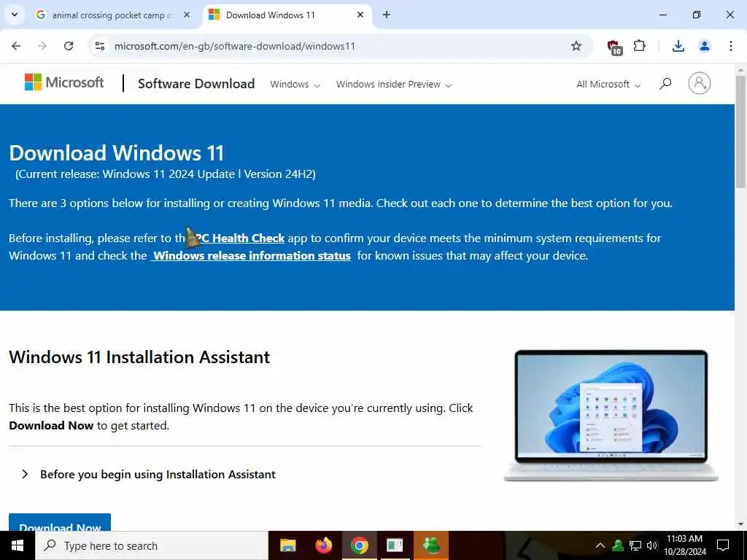
Task: Open the Chrome profile avatar
Action: pyautogui.click(x=705, y=46)
